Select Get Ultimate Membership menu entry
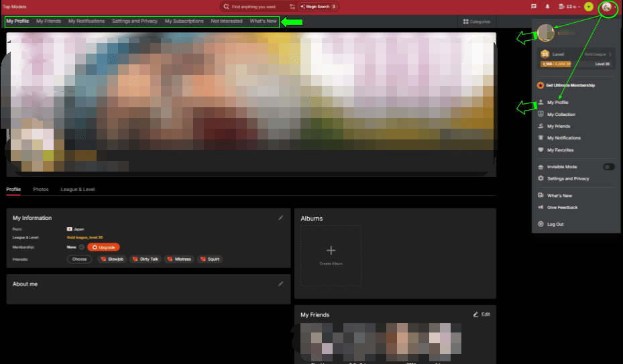This screenshot has width=623, height=364. pos(571,85)
